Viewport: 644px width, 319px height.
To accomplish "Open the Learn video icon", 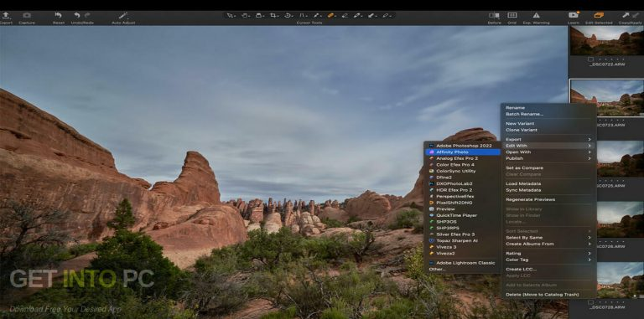I will click(x=574, y=15).
